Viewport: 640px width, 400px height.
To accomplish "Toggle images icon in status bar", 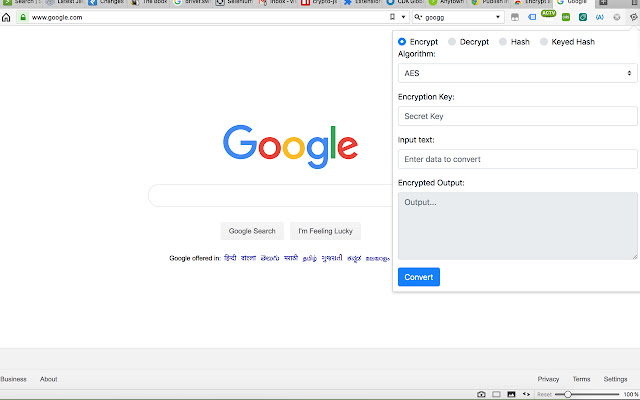I will (511, 394).
